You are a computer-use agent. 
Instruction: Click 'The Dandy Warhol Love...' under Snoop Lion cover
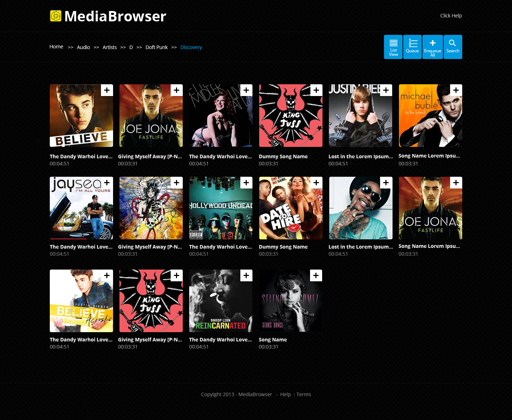click(220, 340)
